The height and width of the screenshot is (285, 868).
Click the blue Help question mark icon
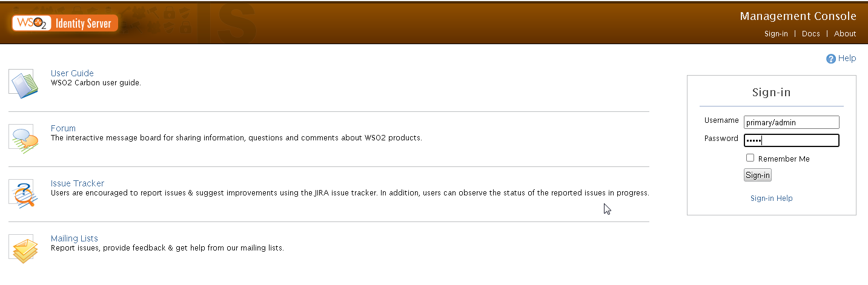tap(831, 59)
